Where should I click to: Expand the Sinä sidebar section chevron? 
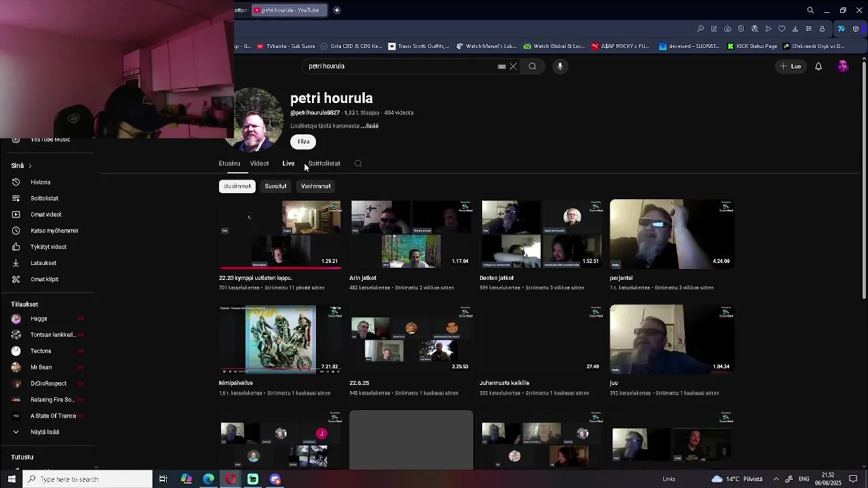point(30,166)
